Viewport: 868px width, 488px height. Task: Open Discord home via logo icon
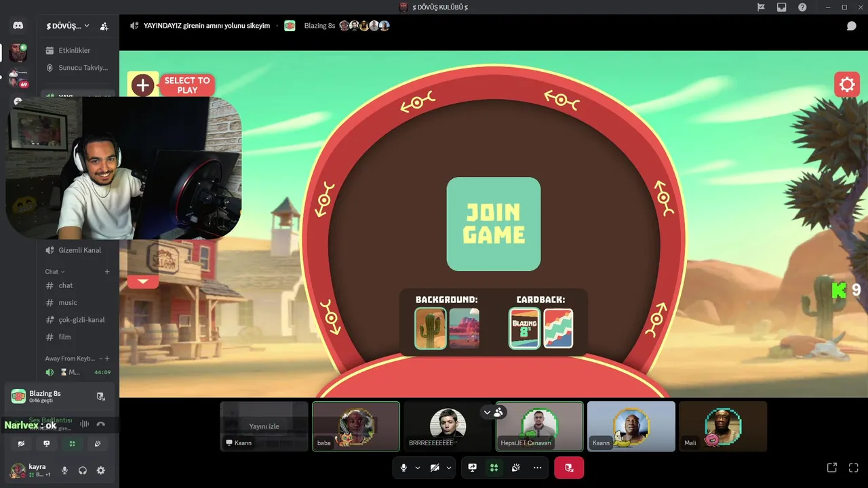point(18,26)
